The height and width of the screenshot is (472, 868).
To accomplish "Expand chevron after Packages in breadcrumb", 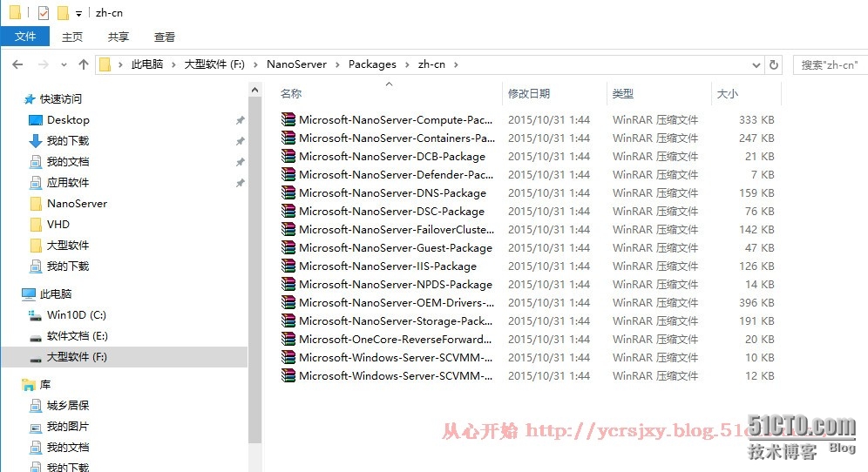I will click(x=408, y=64).
